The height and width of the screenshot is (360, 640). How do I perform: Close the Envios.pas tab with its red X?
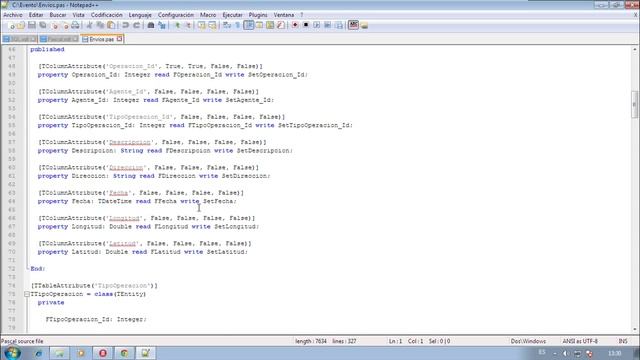119,39
